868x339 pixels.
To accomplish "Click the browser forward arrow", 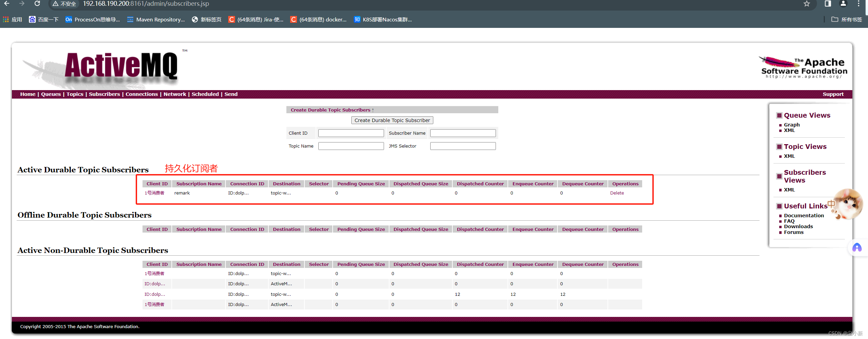I will tap(22, 3).
